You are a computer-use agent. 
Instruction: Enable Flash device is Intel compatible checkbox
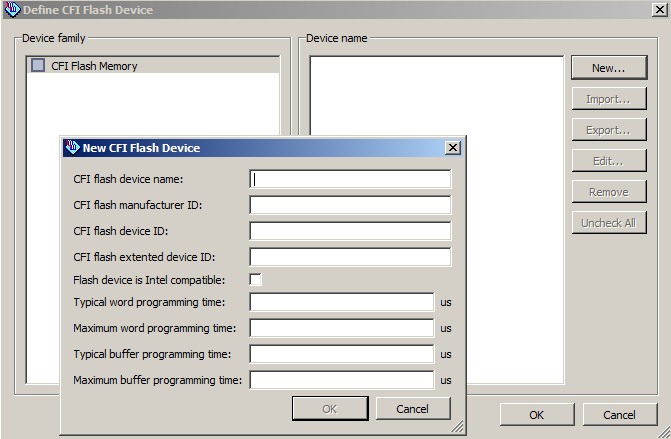(255, 280)
